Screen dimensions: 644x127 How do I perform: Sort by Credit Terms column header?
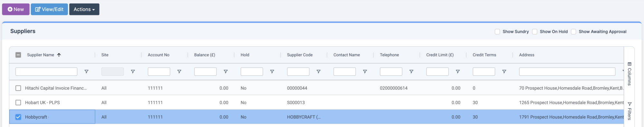coord(484,55)
